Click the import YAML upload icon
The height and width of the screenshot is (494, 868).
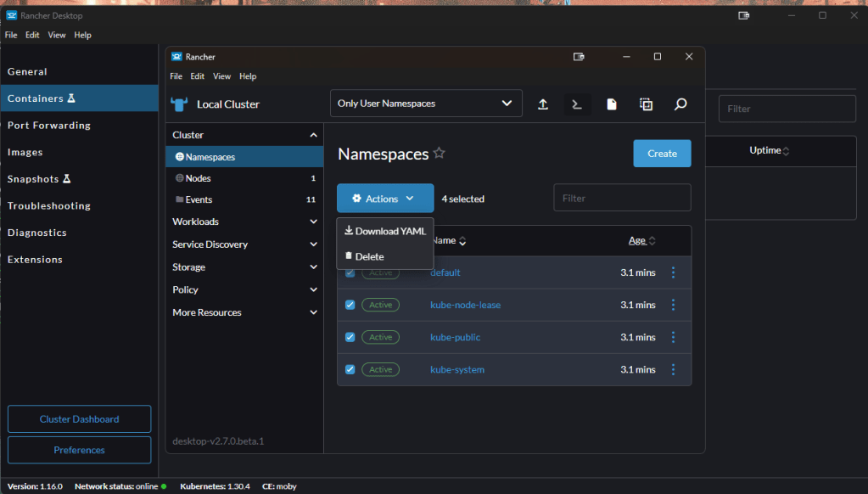point(543,104)
